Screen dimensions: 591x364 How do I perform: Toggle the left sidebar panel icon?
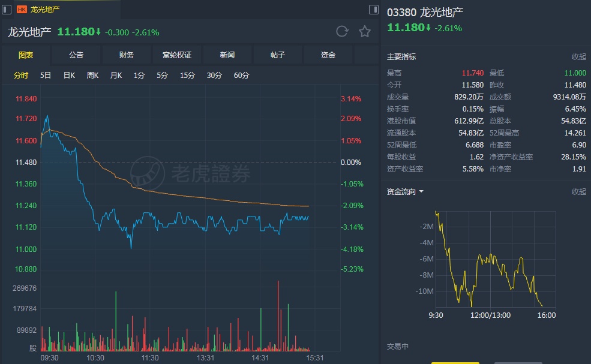coord(7,10)
